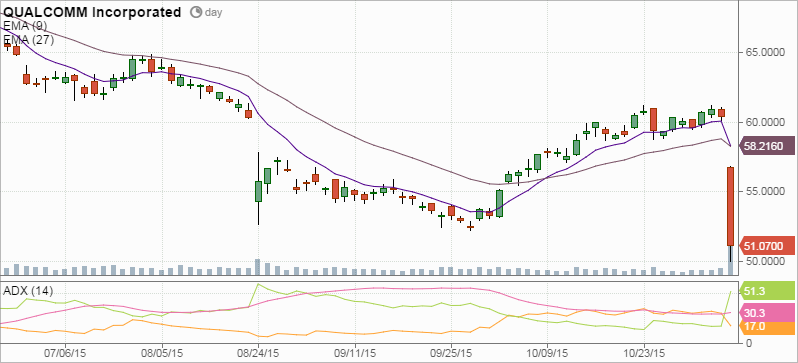798x363 pixels.
Task: Click the QUALCOMM Incorporated chart title
Action: click(x=93, y=12)
